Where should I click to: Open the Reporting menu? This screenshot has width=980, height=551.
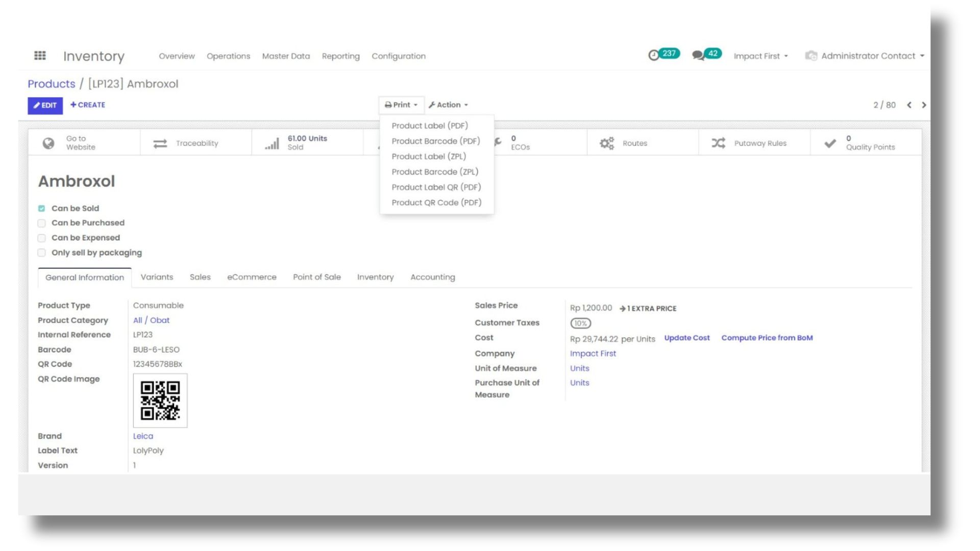tap(340, 56)
